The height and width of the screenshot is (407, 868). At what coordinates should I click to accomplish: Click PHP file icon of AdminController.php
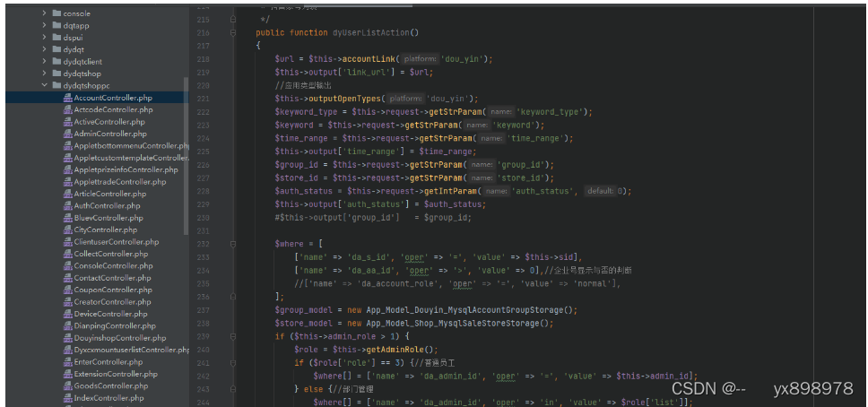coord(67,134)
